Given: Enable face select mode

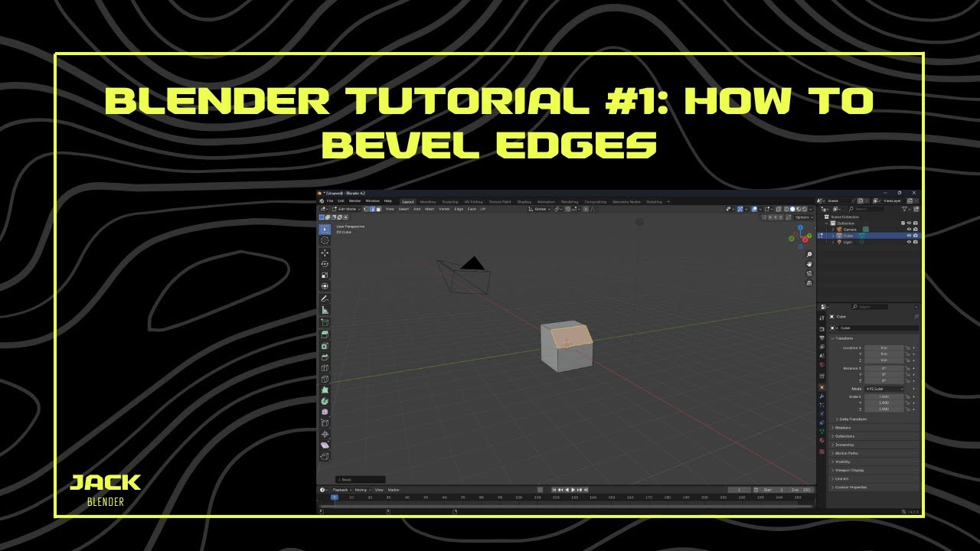Looking at the screenshot, I should (377, 209).
